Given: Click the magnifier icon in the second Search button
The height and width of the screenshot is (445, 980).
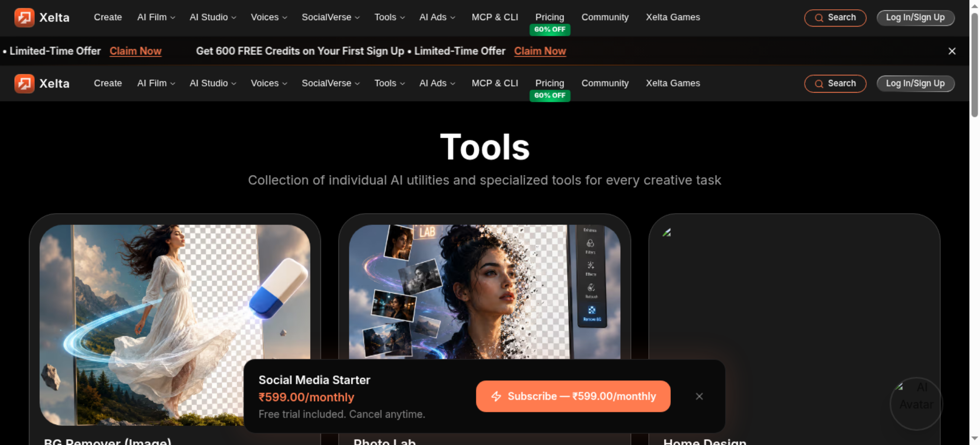Looking at the screenshot, I should (819, 84).
